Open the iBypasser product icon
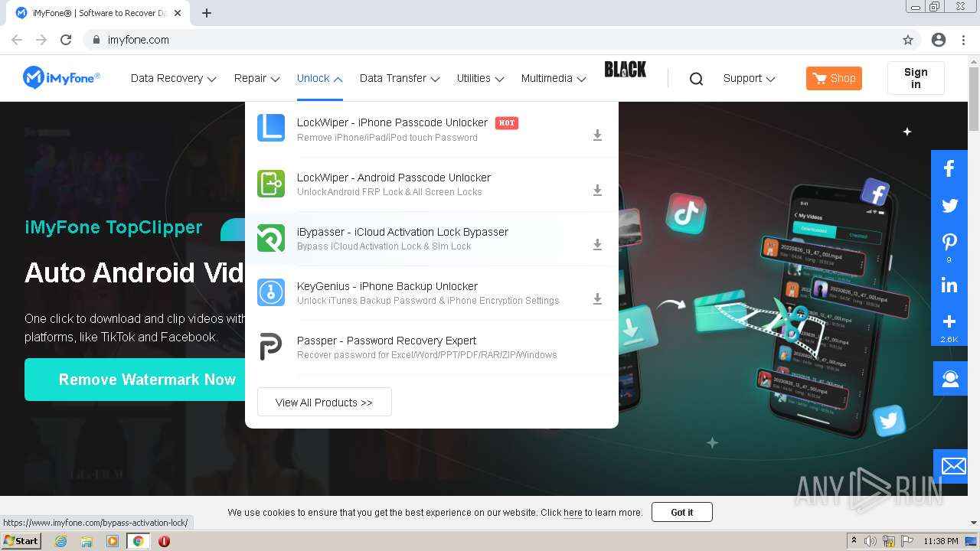The width and height of the screenshot is (980, 551). (x=271, y=238)
